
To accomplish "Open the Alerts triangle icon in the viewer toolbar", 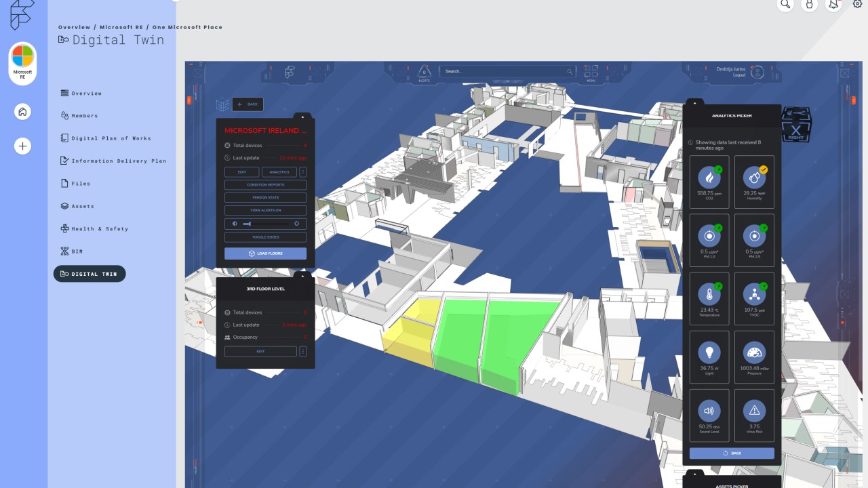I will (424, 73).
